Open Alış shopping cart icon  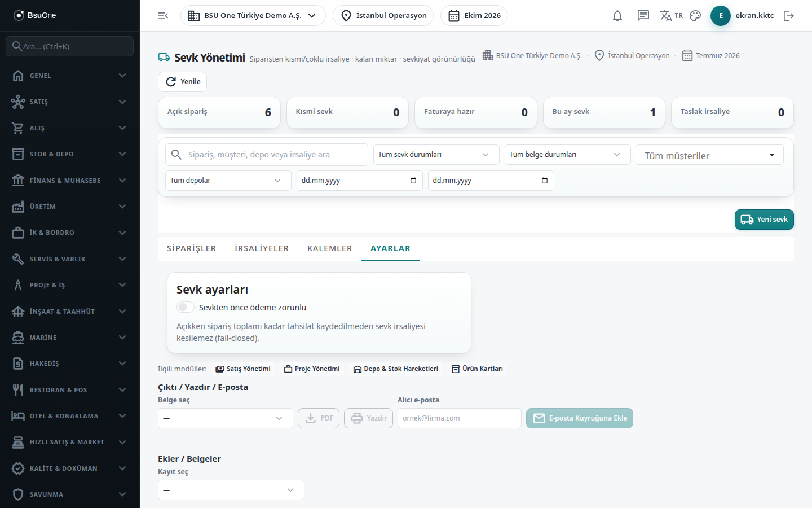(18, 128)
